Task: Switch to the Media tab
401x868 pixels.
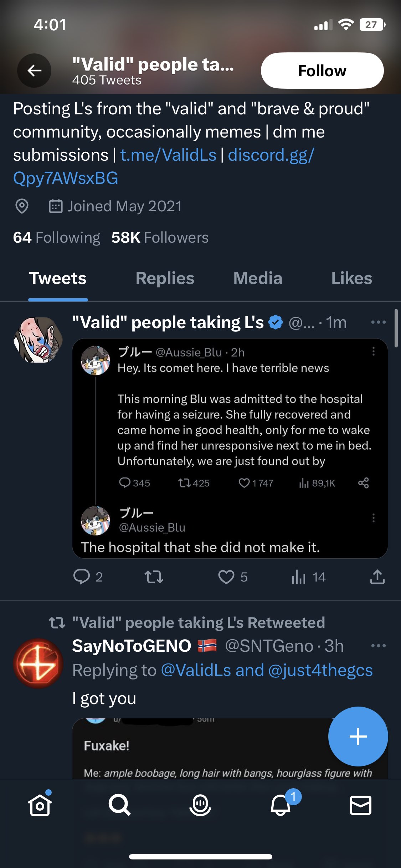Action: pyautogui.click(x=258, y=278)
